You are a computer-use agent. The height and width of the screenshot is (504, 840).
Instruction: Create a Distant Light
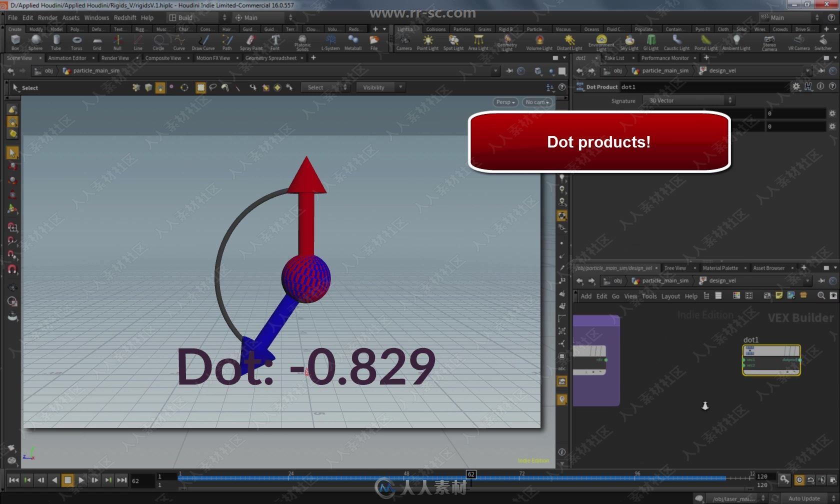tap(569, 42)
